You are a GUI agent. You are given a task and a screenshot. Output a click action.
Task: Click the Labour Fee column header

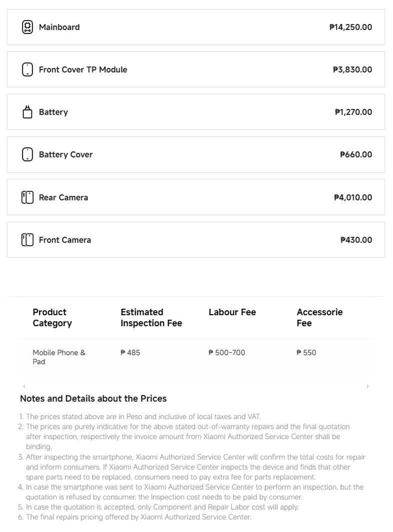(232, 312)
